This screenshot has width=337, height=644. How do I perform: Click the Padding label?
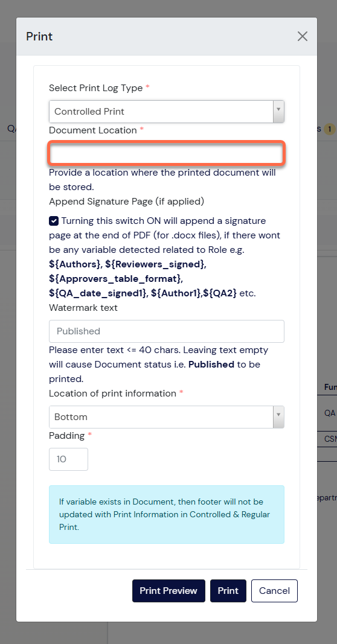(x=66, y=435)
